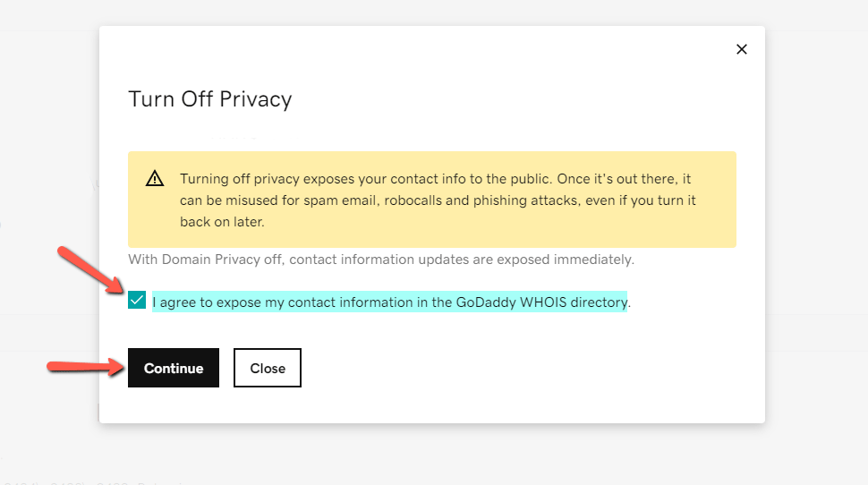Click the 'Turn Off Privacy' dialog title
868x485 pixels.
click(x=210, y=98)
